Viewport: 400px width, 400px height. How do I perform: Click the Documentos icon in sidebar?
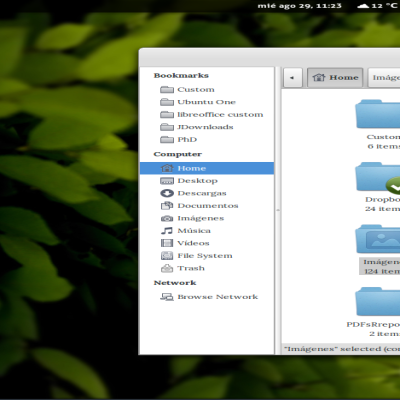167,206
